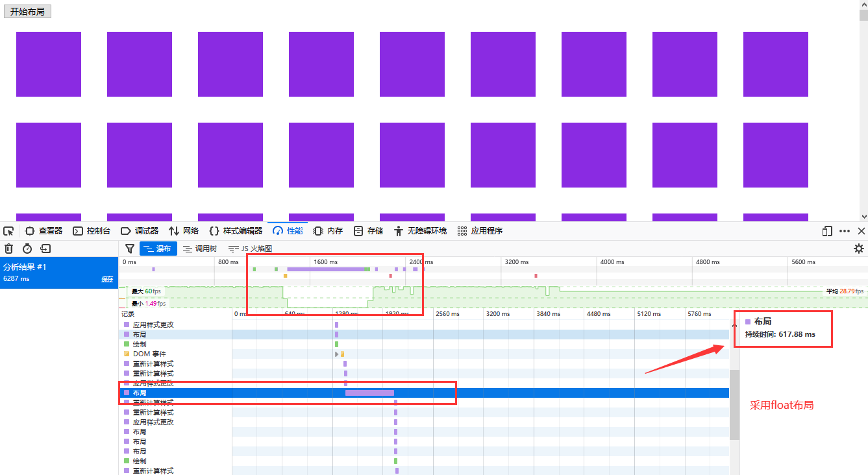The image size is (868, 475).
Task: Select the 瀑布 waterfall view
Action: click(158, 249)
